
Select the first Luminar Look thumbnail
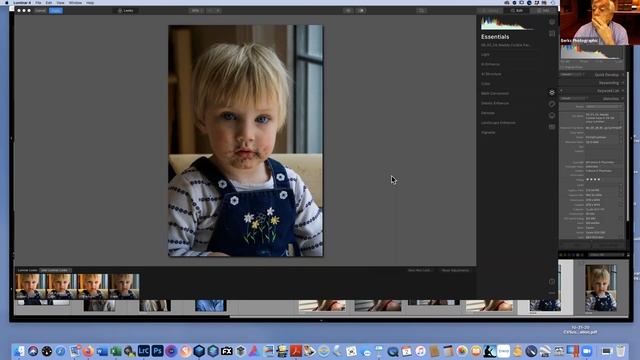[31, 288]
